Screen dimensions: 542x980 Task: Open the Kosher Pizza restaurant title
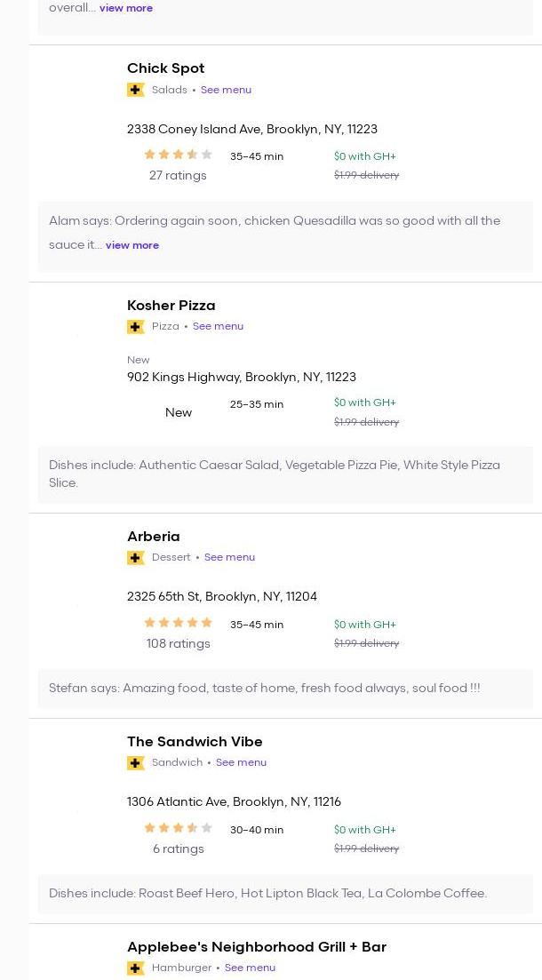point(171,306)
